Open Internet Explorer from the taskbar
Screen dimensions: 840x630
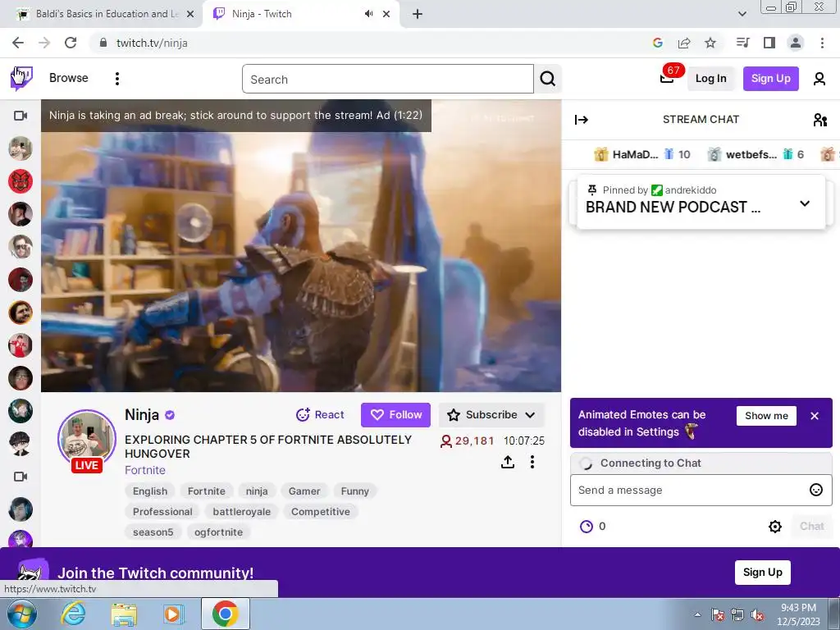73,614
